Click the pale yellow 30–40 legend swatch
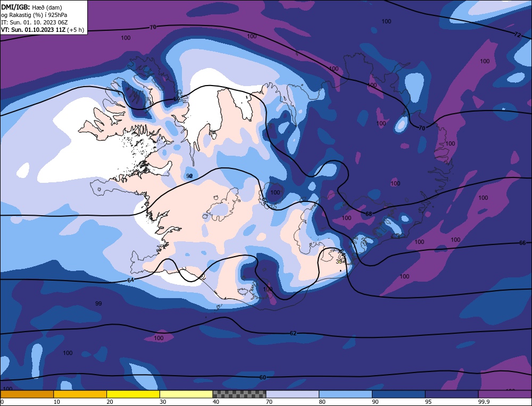 (x=186, y=394)
